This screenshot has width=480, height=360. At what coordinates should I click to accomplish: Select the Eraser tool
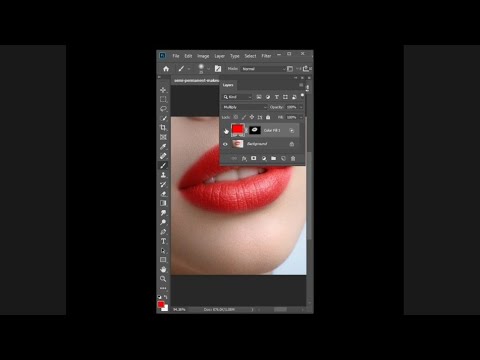(163, 194)
